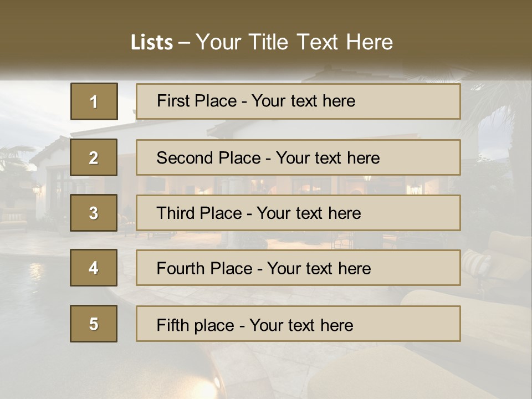
Task: Click the wall lantern on far left
Action: [37, 190]
